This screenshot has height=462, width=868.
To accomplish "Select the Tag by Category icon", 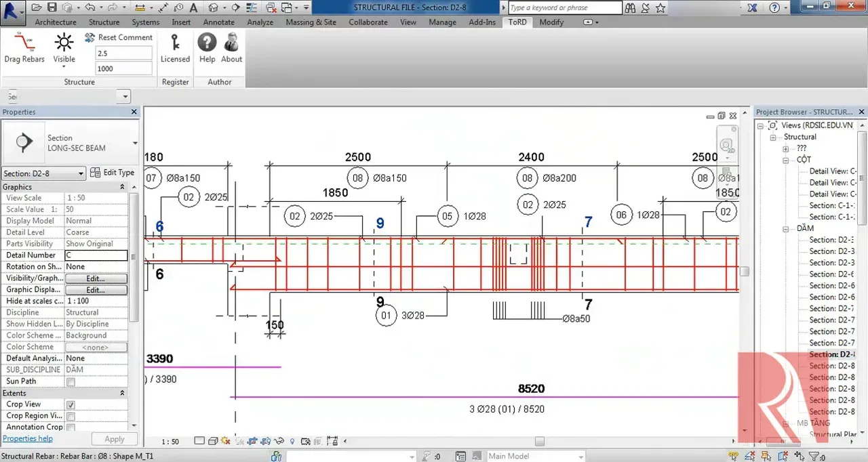I will coord(179,8).
